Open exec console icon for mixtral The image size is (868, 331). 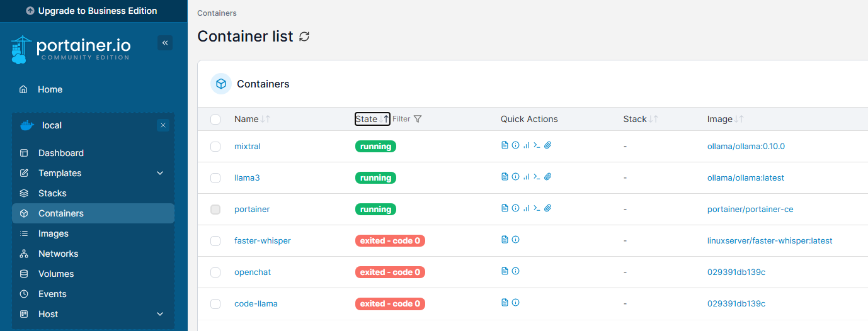pyautogui.click(x=537, y=145)
